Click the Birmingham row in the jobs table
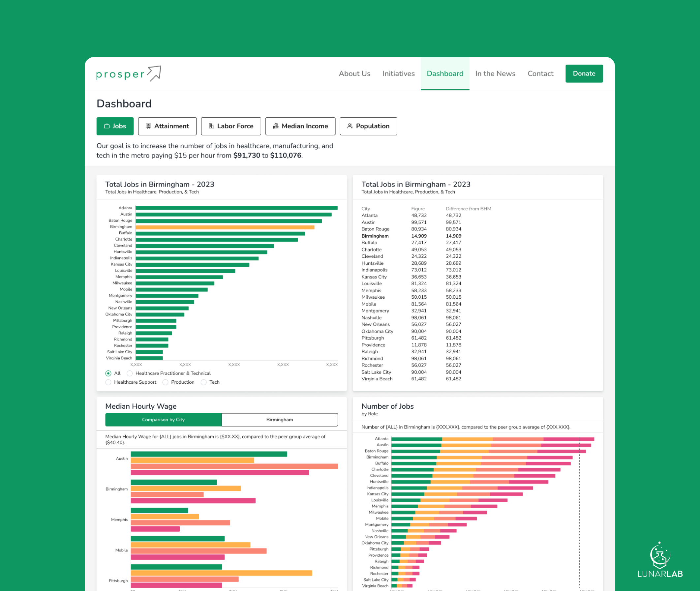700x591 pixels. pos(411,236)
